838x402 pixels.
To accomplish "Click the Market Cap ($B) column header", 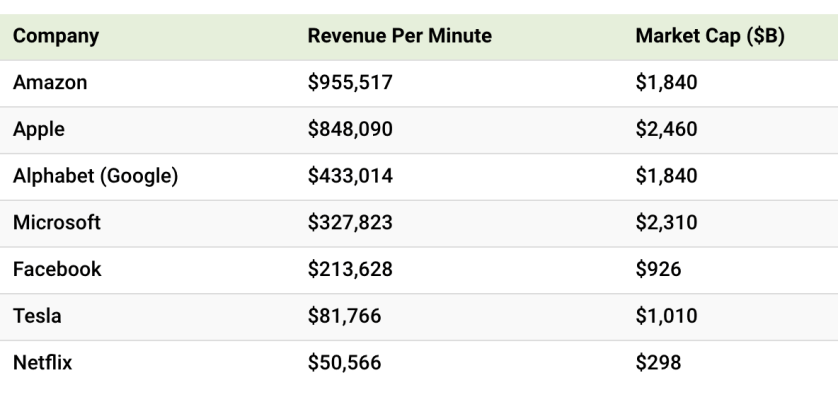I will coord(710,38).
